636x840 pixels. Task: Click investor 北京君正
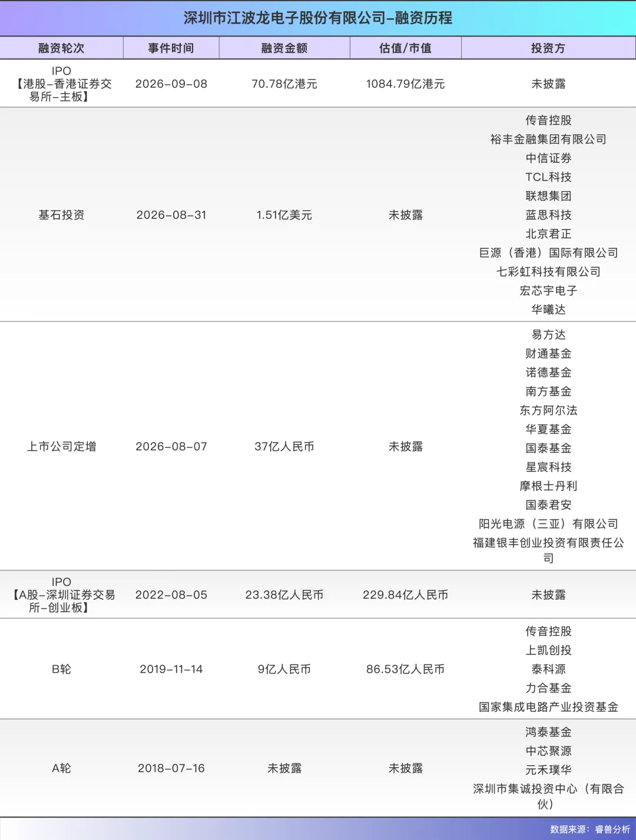pyautogui.click(x=548, y=234)
